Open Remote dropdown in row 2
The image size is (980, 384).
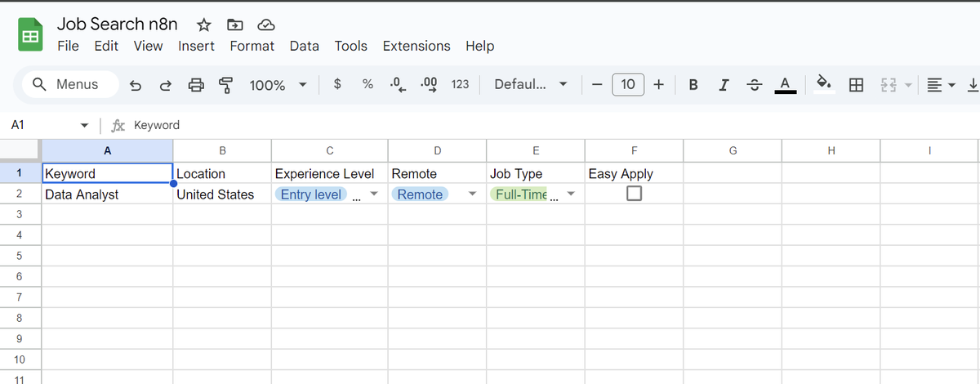pos(472,194)
